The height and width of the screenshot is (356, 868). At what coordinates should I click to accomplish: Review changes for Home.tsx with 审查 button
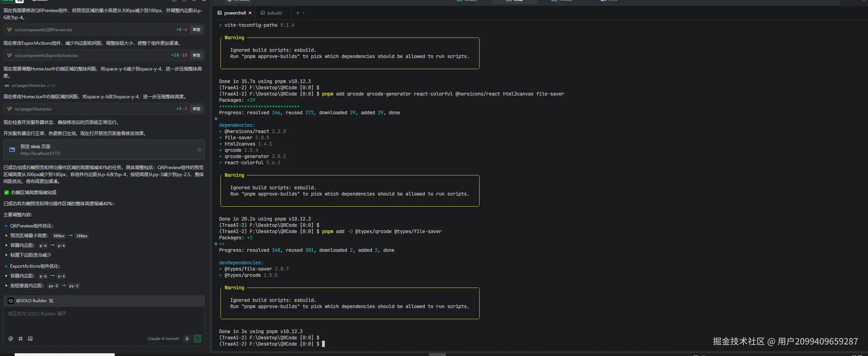tap(196, 109)
